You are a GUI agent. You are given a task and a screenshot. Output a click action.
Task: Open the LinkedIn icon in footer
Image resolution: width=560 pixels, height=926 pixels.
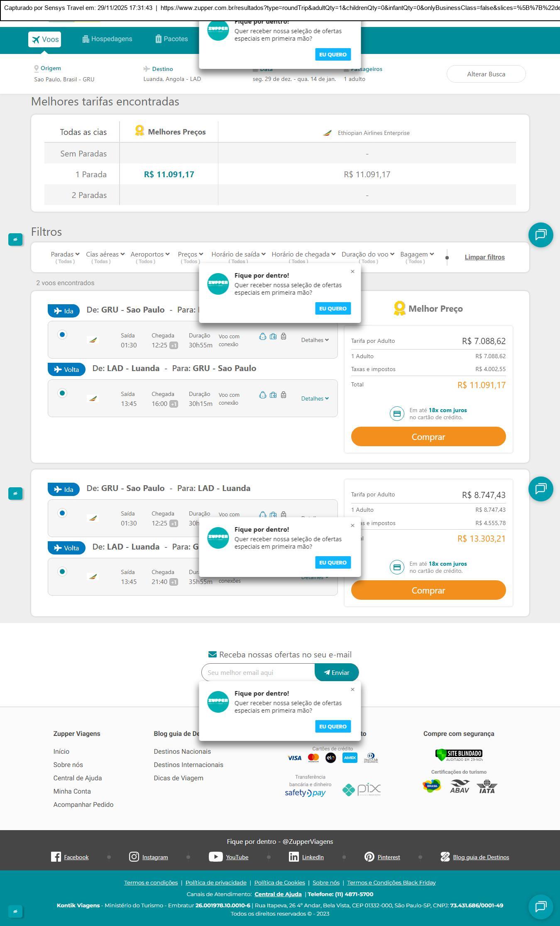coord(293,857)
